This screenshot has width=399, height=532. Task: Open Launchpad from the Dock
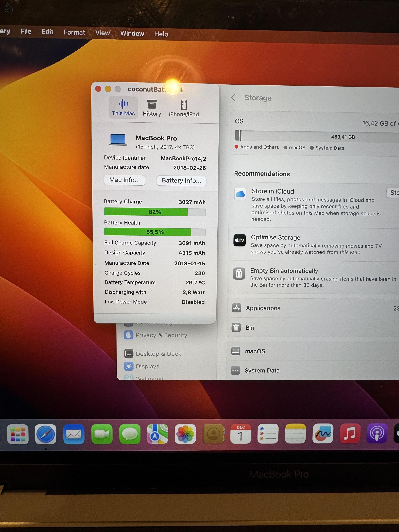[x=18, y=434]
